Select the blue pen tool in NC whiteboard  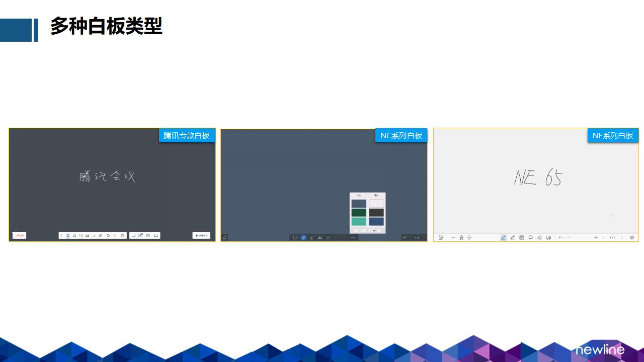click(x=303, y=237)
